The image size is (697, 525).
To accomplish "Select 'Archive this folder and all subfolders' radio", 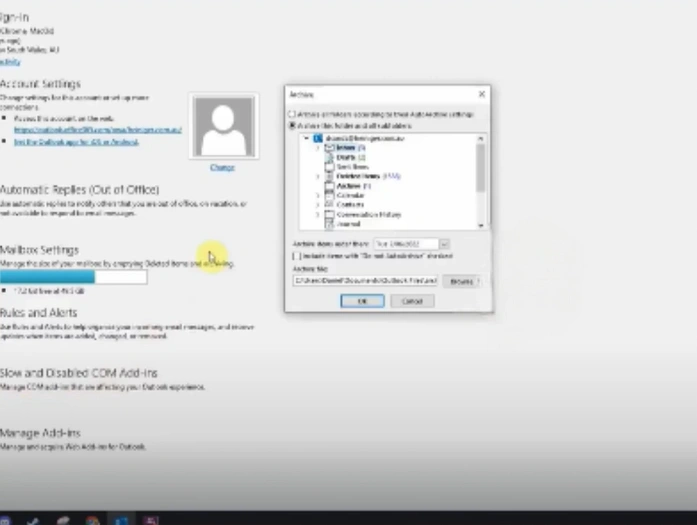I will (x=292, y=126).
